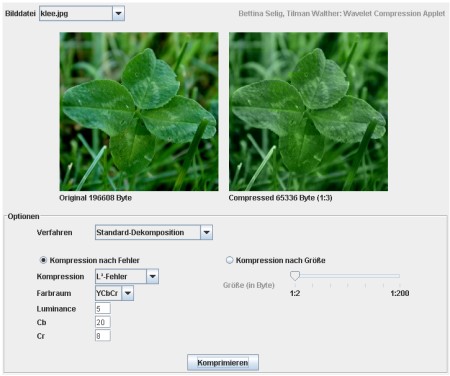Screen dimensions: 450x376
Task: Click the Größe slider handle
Action: click(x=295, y=276)
